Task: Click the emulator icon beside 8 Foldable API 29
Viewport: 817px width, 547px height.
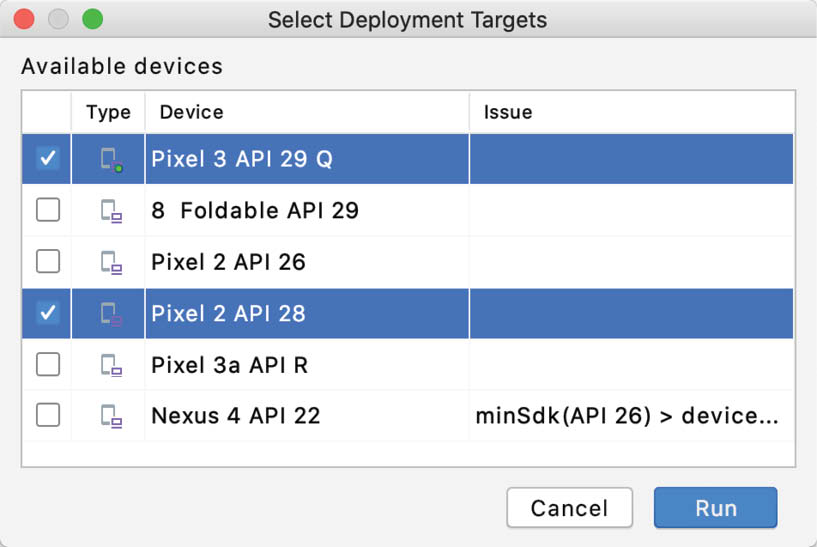Action: (110, 211)
